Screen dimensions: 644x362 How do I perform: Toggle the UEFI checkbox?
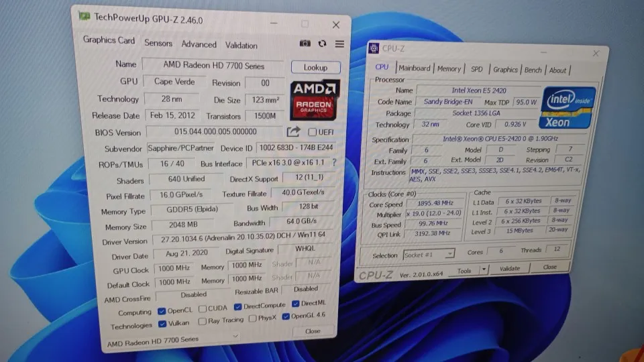point(312,132)
